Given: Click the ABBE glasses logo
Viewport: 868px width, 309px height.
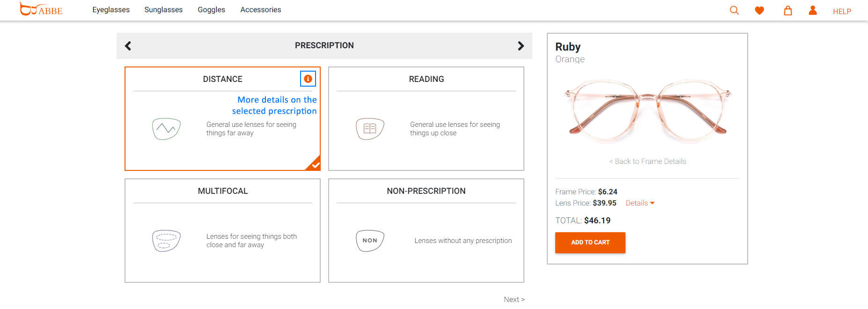Looking at the screenshot, I should [x=41, y=9].
